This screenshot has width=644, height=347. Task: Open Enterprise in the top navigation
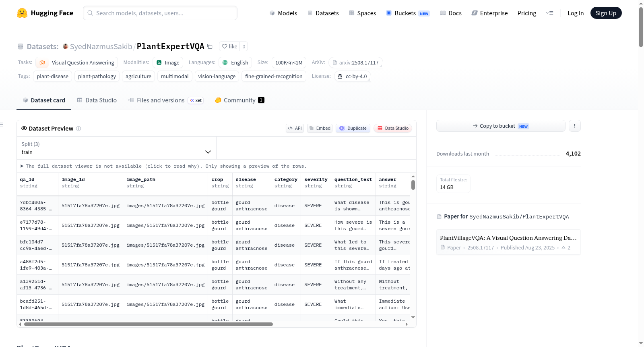click(490, 13)
